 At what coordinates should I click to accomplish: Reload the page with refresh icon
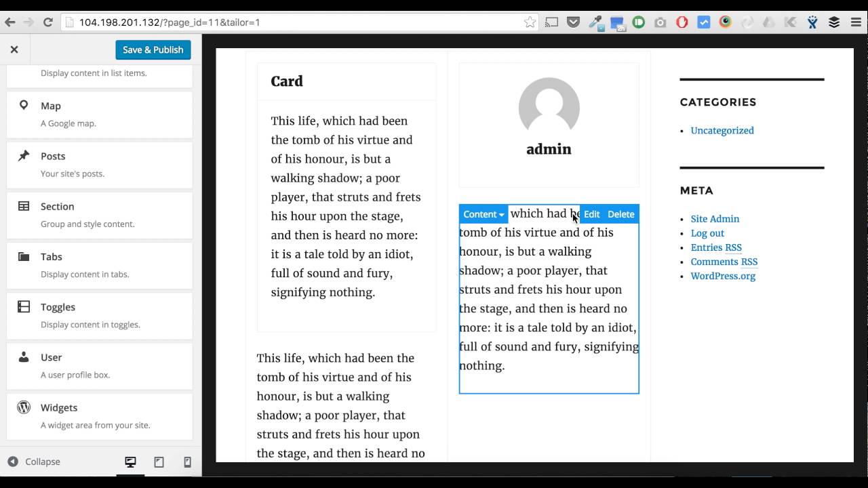tap(48, 22)
